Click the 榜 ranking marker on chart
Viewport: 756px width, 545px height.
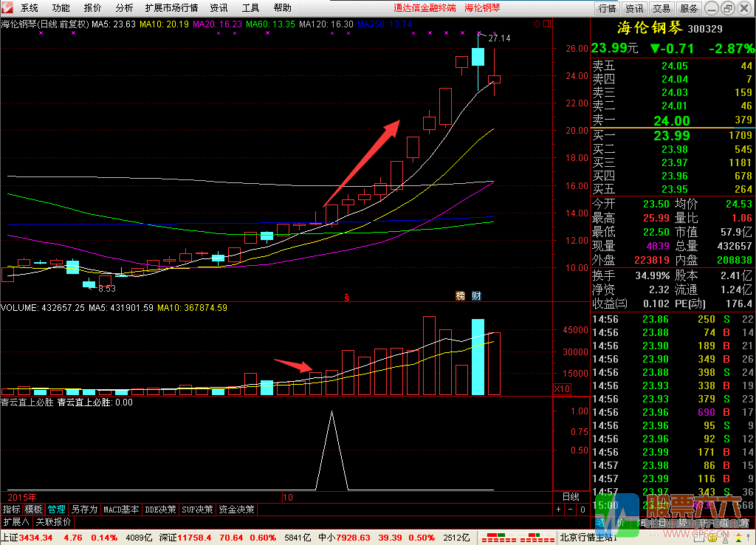click(x=461, y=296)
